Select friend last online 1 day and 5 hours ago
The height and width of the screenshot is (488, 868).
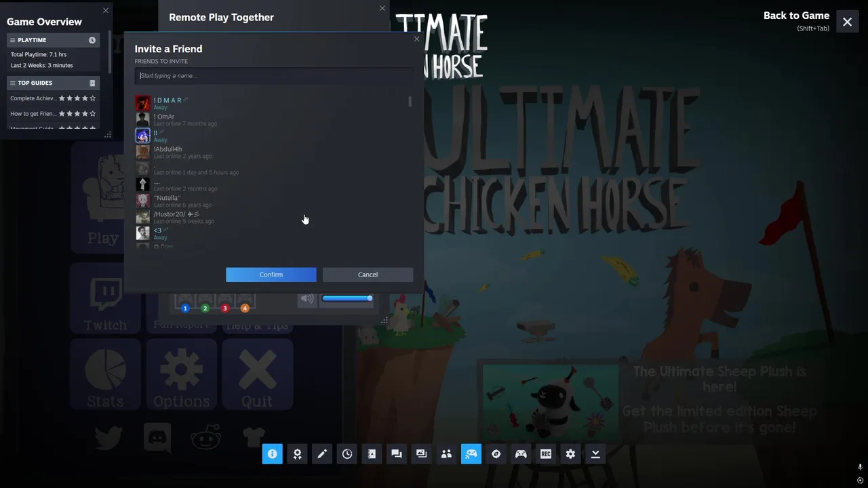[x=271, y=168]
